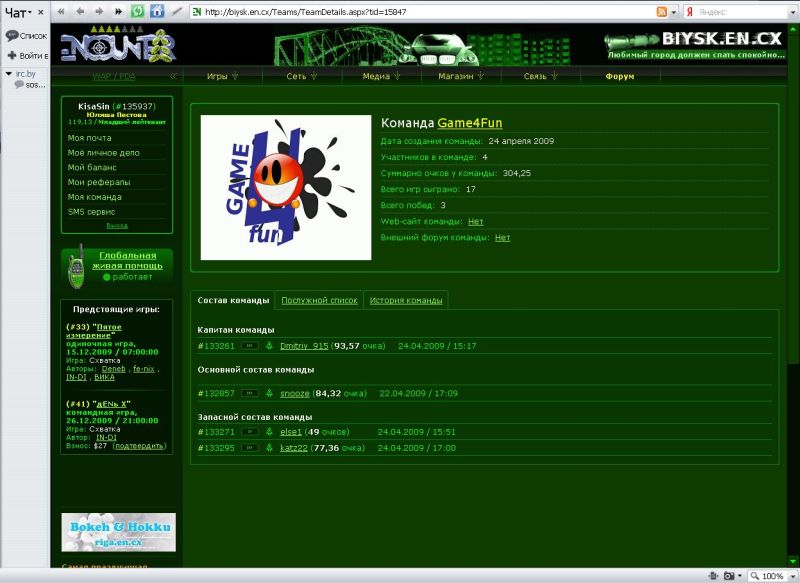The height and width of the screenshot is (583, 800).
Task: Open the WAP / PDA link
Action: coord(114,77)
